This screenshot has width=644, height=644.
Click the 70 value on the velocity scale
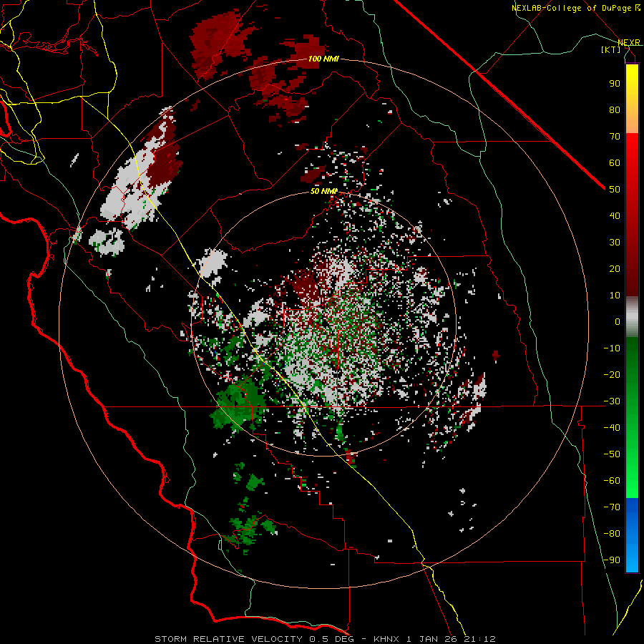(x=615, y=137)
